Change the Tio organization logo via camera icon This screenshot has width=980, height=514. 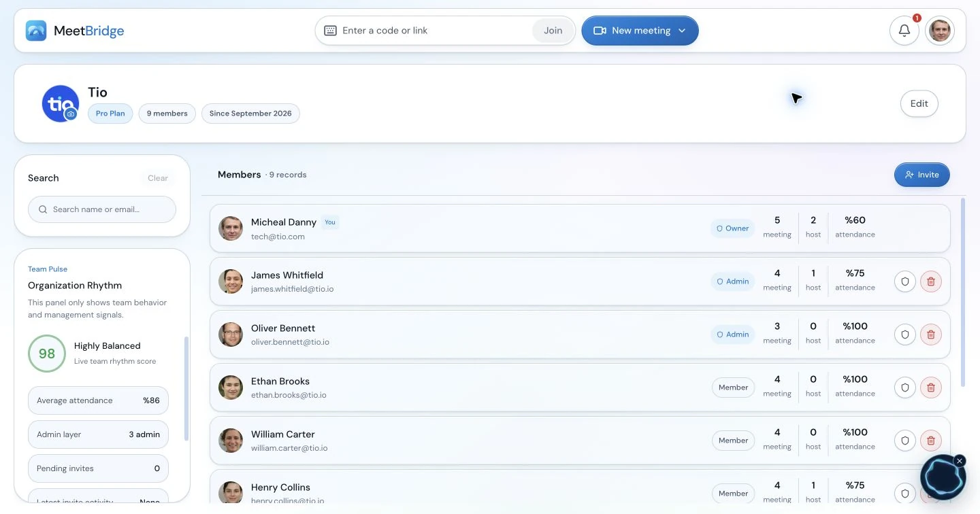point(70,114)
